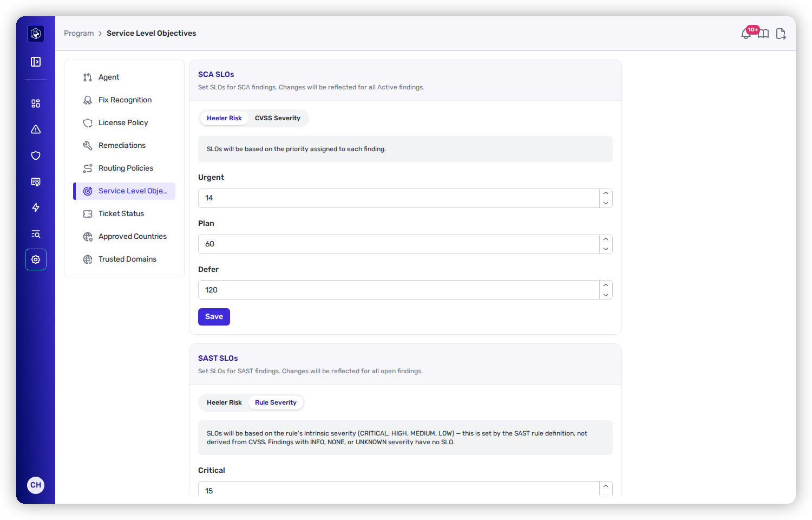Open the warning triangle alerts icon

point(36,129)
